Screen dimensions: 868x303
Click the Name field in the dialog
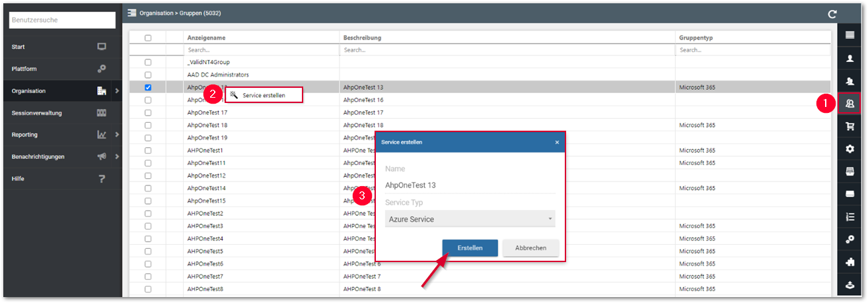click(470, 185)
